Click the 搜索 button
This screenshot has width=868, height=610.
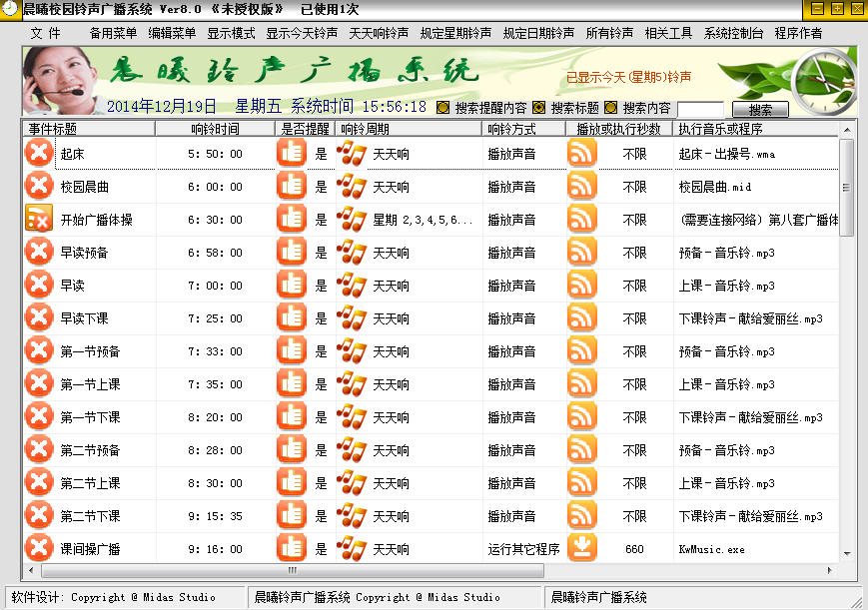(760, 109)
